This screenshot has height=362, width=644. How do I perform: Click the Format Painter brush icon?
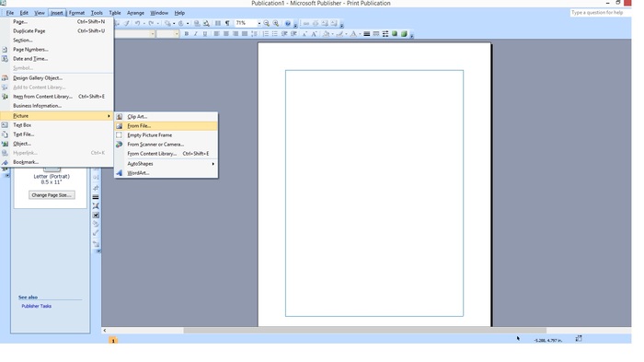pos(127,23)
